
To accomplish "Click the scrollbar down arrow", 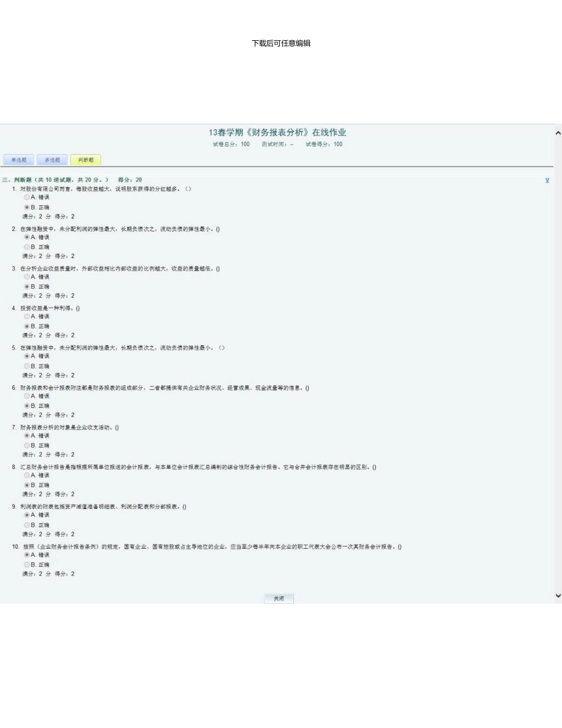I will 558,596.
